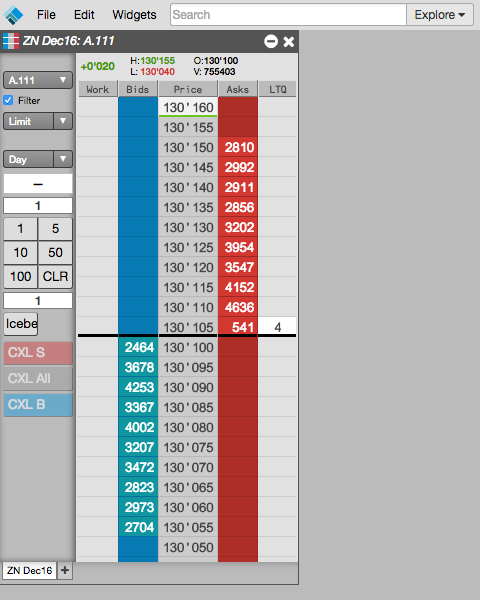Click the Search input field
Screen dimensions: 480x600
tap(288, 15)
